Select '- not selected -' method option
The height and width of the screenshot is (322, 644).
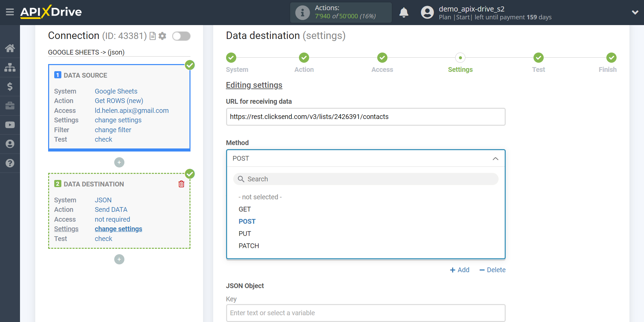click(260, 197)
